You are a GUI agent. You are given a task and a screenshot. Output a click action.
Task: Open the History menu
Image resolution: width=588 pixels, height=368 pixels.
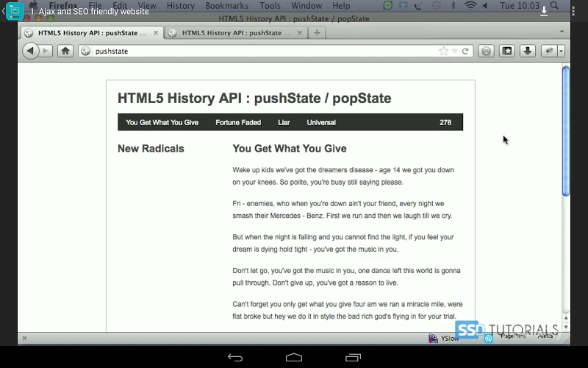[x=181, y=6]
